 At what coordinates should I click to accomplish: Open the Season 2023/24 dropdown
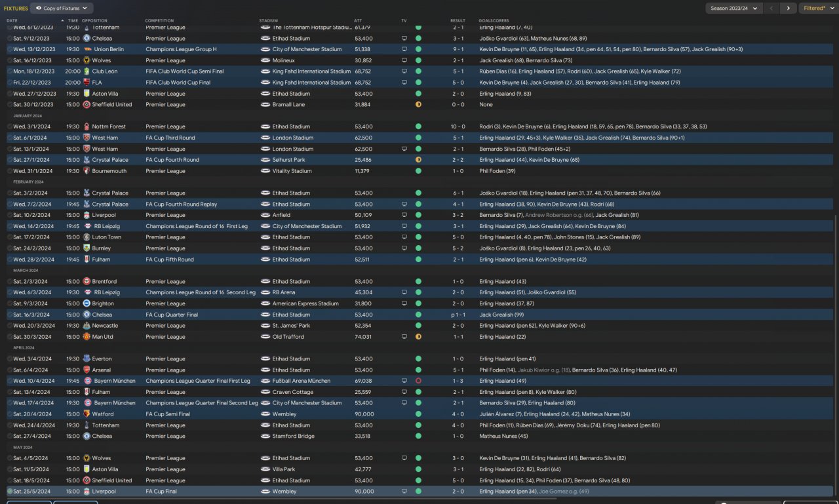click(734, 9)
